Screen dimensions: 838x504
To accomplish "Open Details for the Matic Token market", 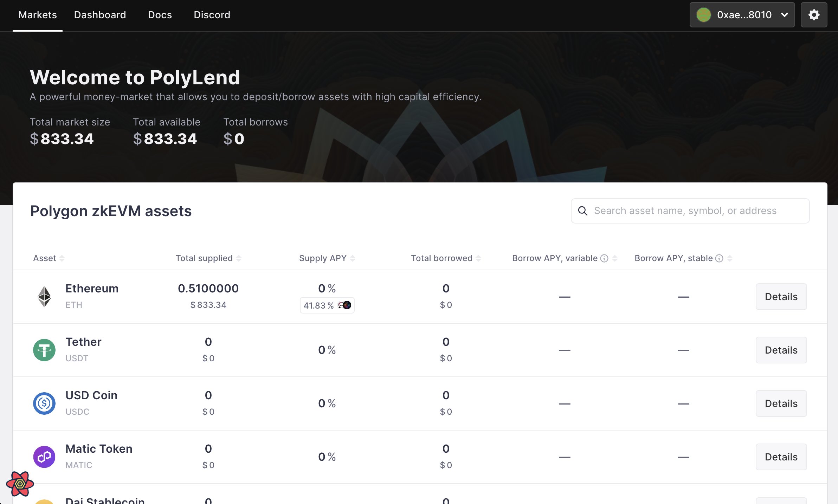I will coord(781,457).
